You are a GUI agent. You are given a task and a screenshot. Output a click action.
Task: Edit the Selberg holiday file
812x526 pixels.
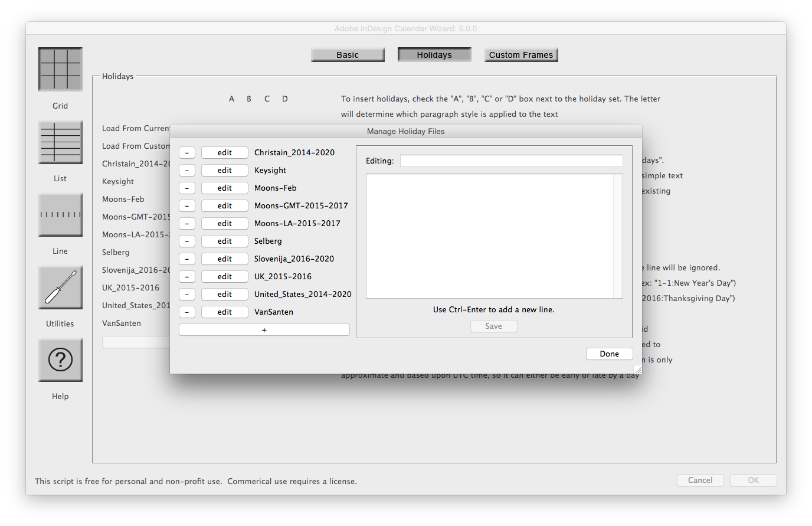point(224,241)
